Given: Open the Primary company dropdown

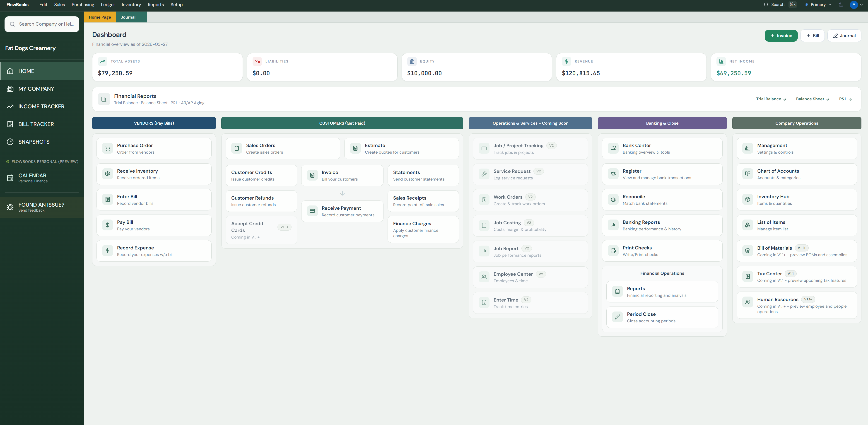Looking at the screenshot, I should (817, 4).
